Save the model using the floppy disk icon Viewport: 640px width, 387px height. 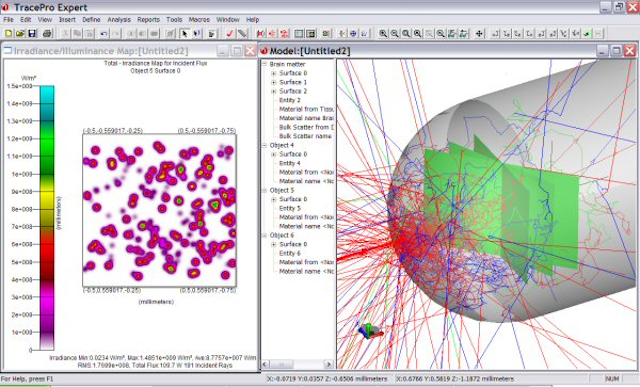tap(32, 33)
